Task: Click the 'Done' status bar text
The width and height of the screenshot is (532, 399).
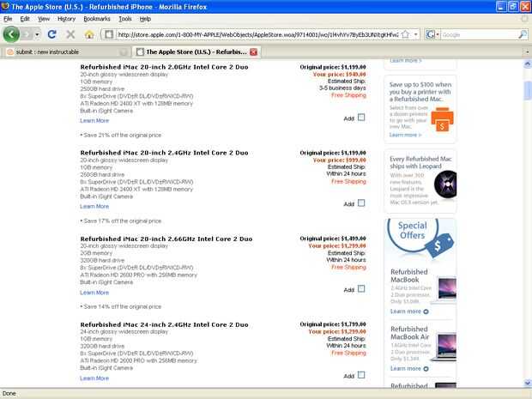Action: point(9,394)
